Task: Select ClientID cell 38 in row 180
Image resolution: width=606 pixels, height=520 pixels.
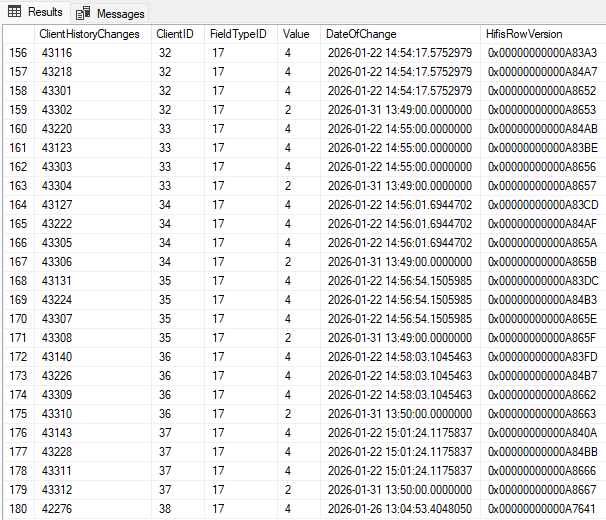Action: pyautogui.click(x=165, y=508)
